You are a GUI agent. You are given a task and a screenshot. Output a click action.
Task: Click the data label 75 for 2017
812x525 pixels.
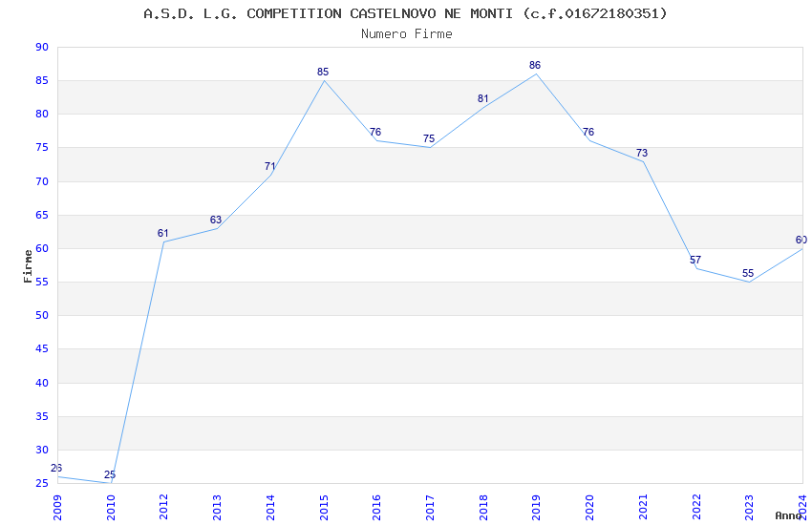(x=429, y=138)
